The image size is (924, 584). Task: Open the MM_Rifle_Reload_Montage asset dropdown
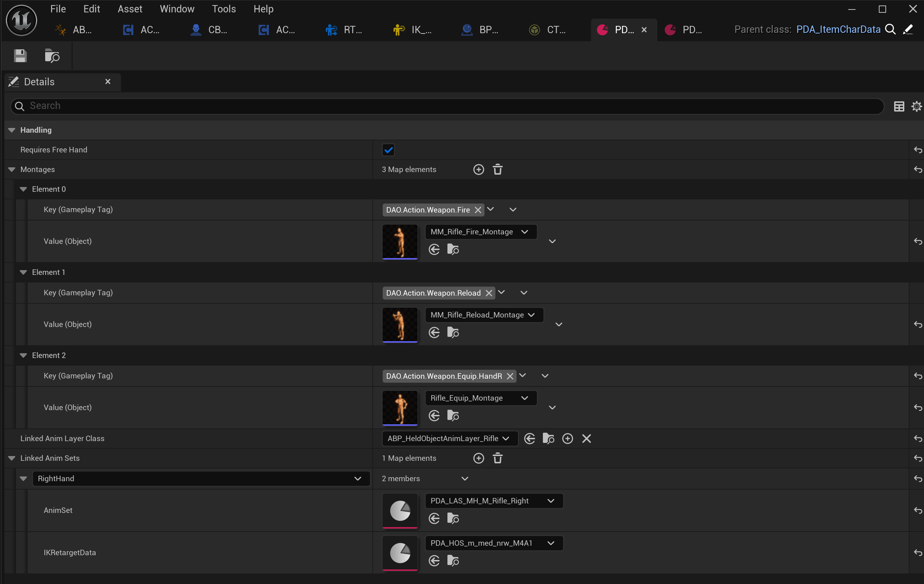pyautogui.click(x=483, y=315)
